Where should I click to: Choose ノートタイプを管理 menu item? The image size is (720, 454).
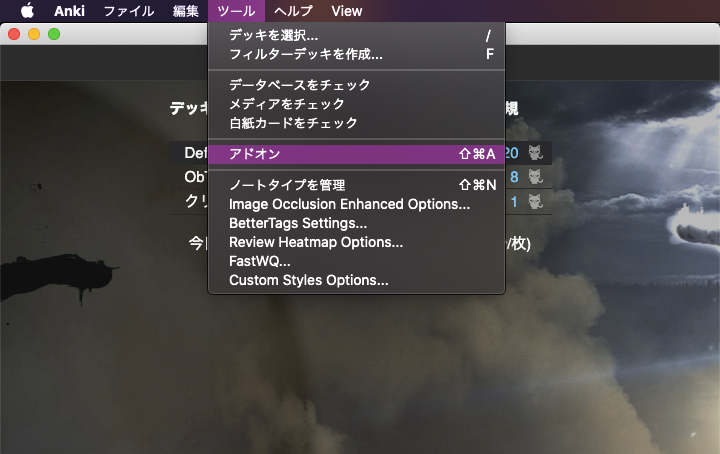click(356, 185)
